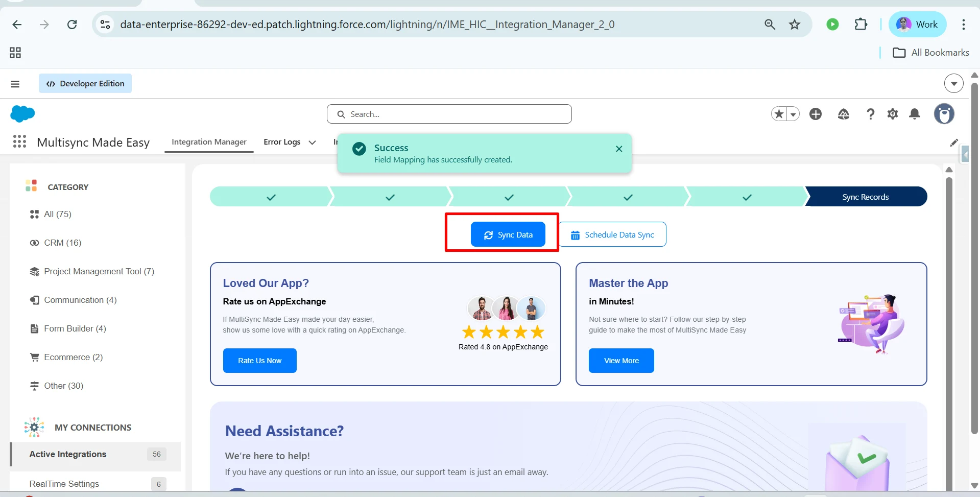The width and height of the screenshot is (980, 497).
Task: Click the green play extension icon
Action: coord(832,25)
